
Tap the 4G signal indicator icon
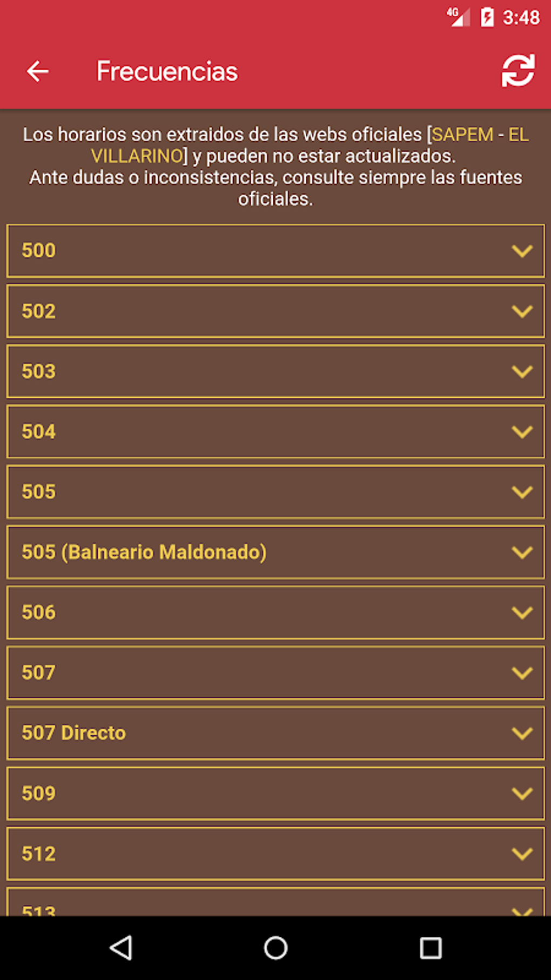[x=457, y=17]
